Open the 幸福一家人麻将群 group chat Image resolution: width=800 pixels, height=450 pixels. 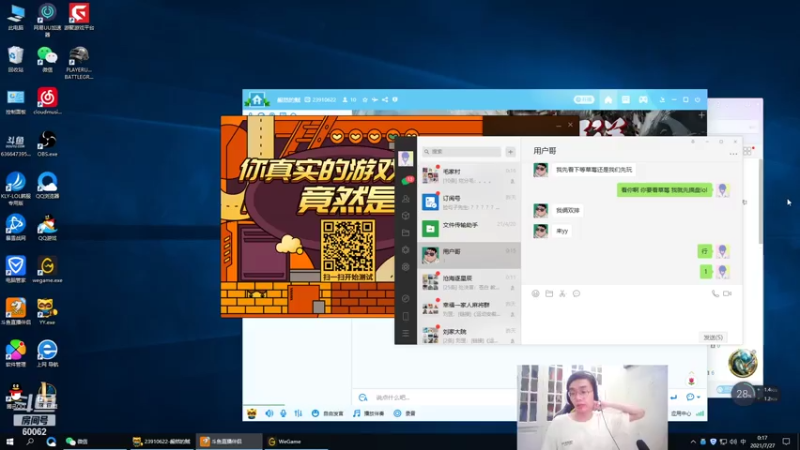[x=469, y=308]
